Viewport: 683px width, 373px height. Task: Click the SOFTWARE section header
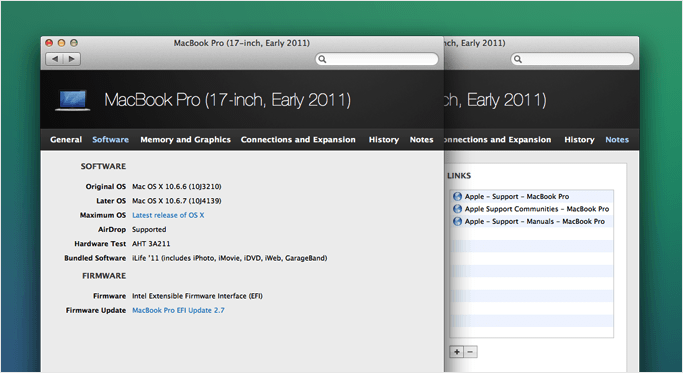pos(103,166)
